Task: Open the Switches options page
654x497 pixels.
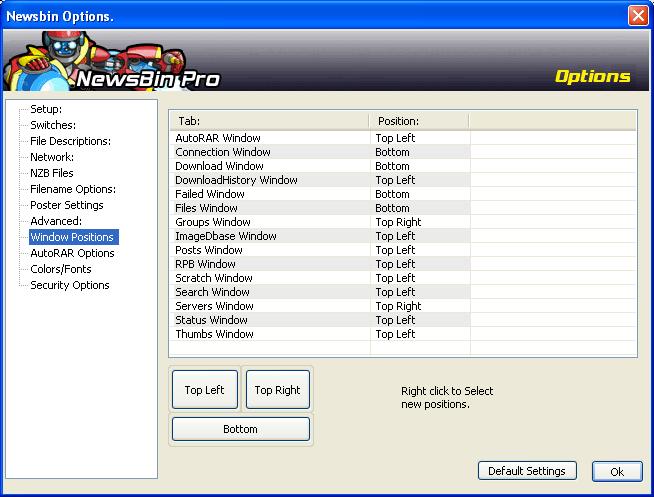Action: tap(52, 125)
